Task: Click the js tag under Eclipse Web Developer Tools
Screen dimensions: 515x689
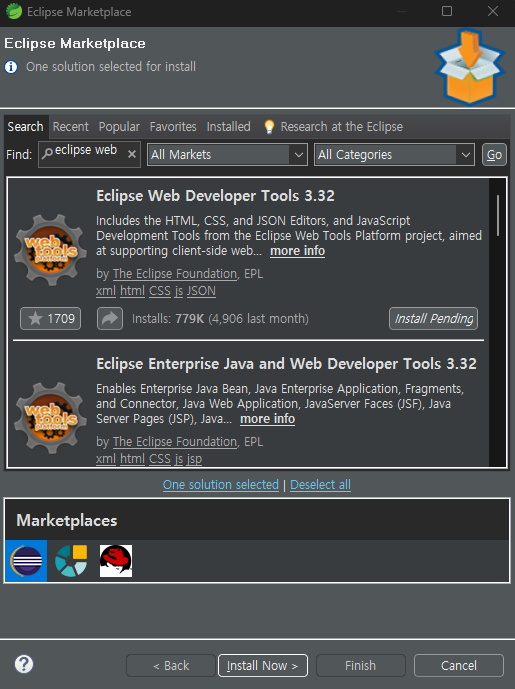Action: [179, 291]
